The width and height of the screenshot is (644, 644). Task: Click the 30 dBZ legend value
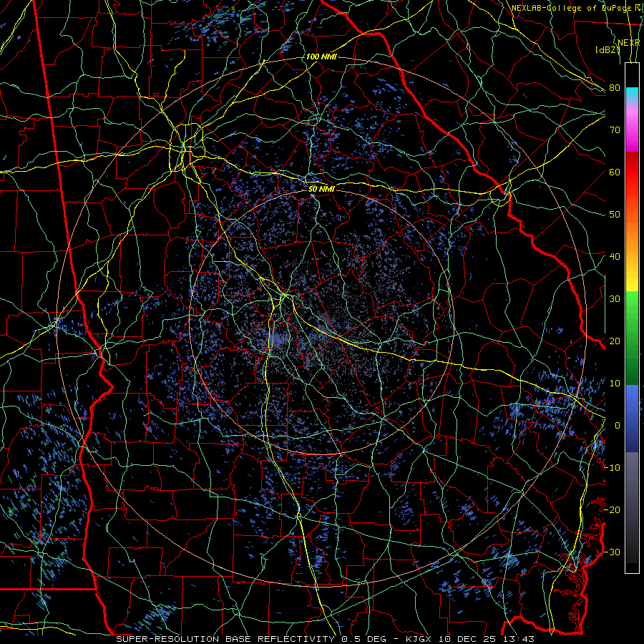coord(615,299)
